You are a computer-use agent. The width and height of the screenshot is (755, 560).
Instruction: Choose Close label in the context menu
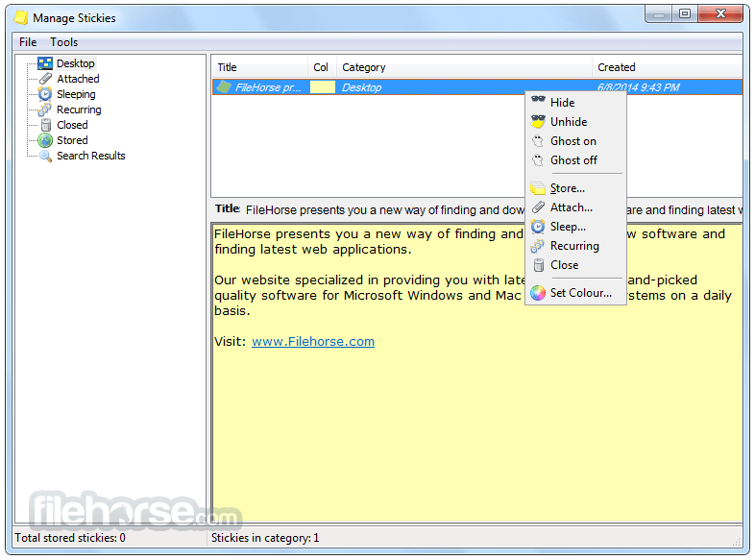click(564, 265)
